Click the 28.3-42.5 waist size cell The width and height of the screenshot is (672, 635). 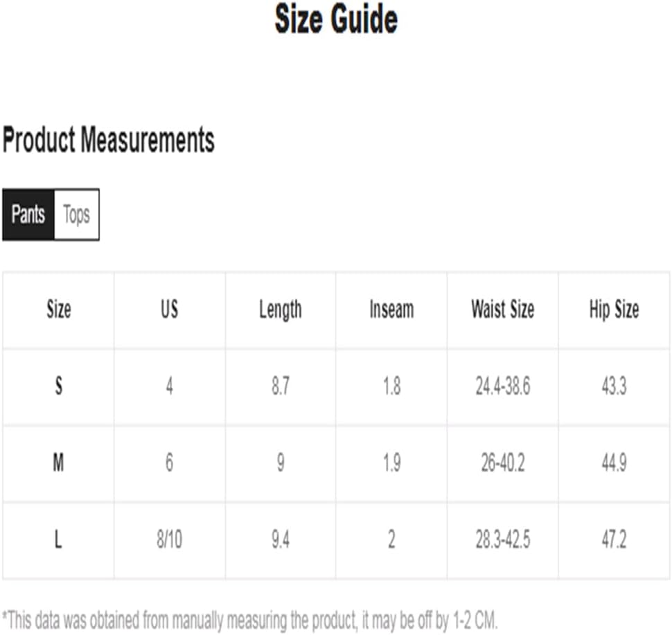503,539
